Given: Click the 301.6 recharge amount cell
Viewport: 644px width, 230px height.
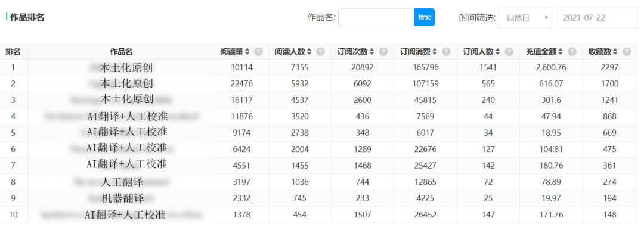Looking at the screenshot, I should point(551,100).
